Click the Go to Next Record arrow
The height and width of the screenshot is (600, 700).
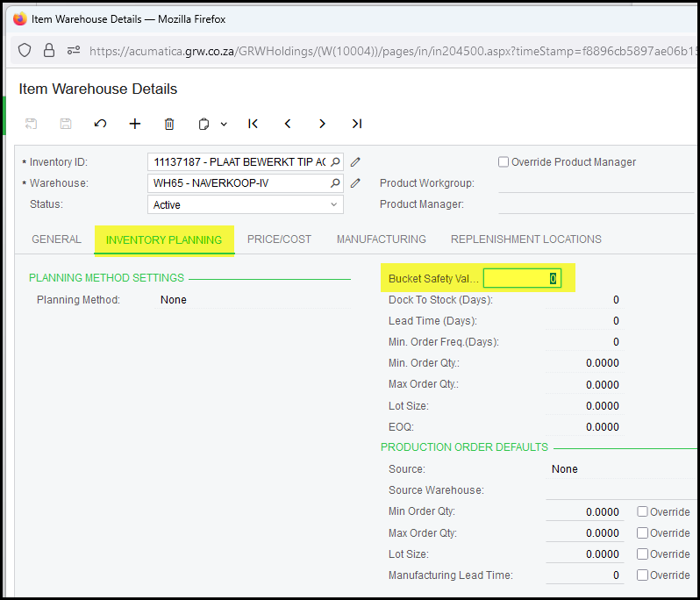tap(322, 124)
